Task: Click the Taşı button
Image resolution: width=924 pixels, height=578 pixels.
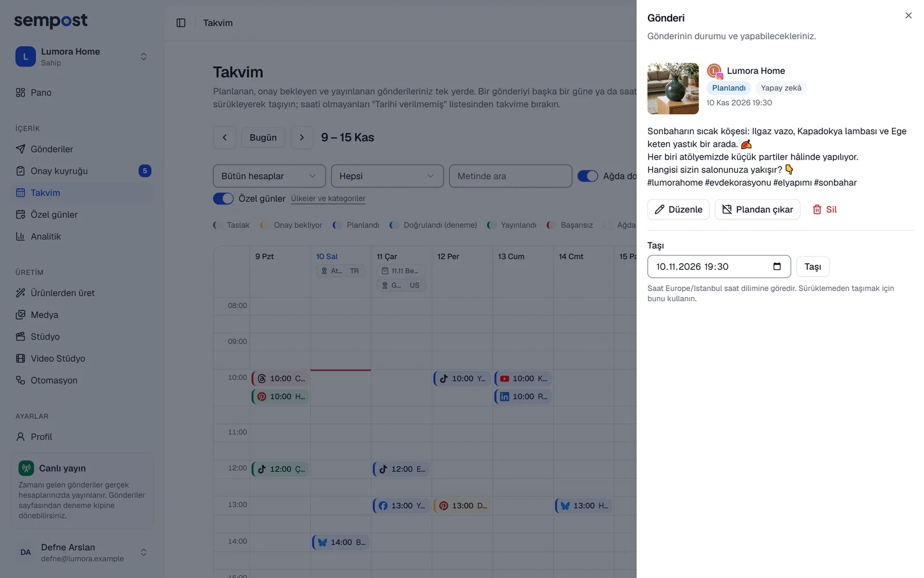Action: click(813, 266)
